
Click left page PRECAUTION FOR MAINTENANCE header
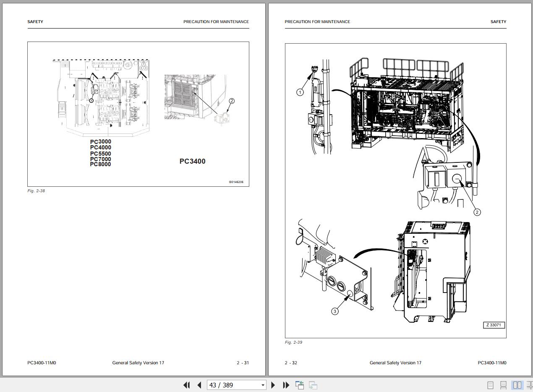[x=216, y=22]
